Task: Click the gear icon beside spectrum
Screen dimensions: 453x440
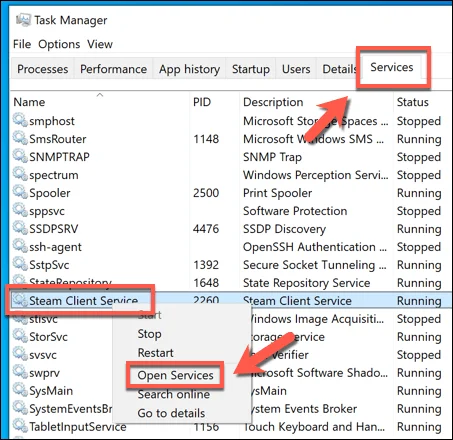Action: tap(20, 174)
